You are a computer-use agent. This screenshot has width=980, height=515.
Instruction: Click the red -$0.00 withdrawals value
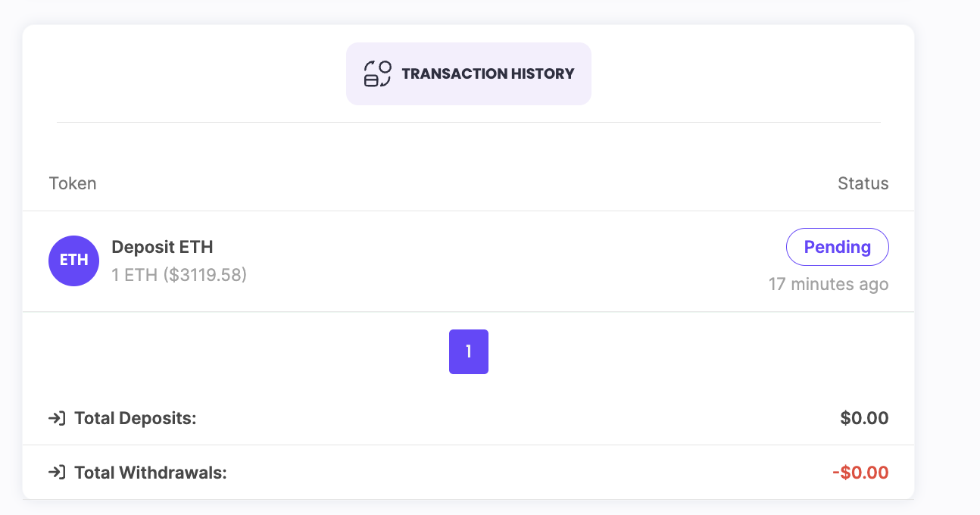(x=860, y=473)
